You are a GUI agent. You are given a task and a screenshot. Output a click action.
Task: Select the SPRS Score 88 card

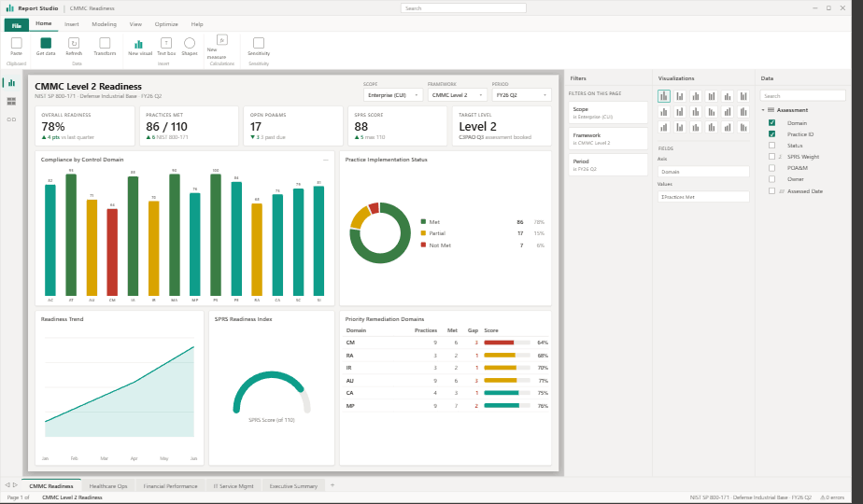(397, 126)
